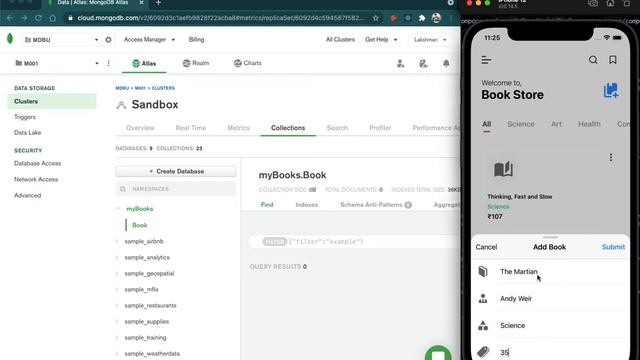Open the Lakshman user dropdown
The image size is (640, 360).
(430, 40)
